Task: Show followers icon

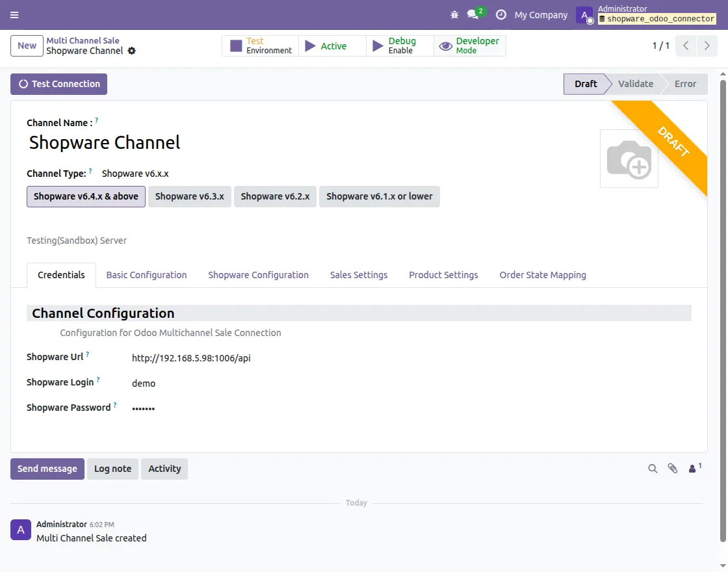Action: pyautogui.click(x=695, y=468)
